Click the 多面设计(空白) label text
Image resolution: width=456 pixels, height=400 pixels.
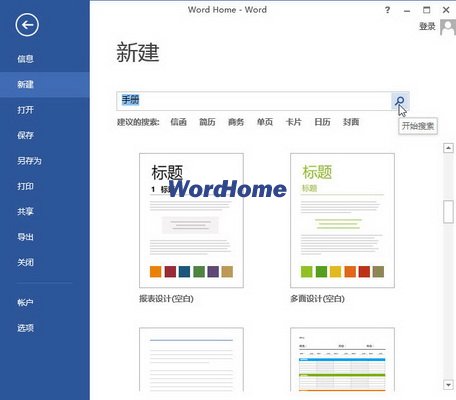pyautogui.click(x=317, y=299)
